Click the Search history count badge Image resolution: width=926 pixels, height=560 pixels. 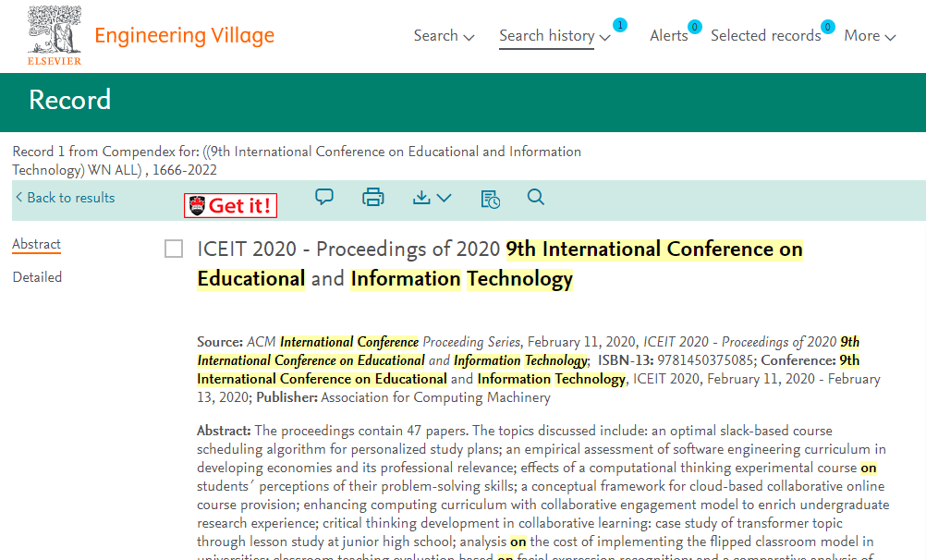(619, 25)
